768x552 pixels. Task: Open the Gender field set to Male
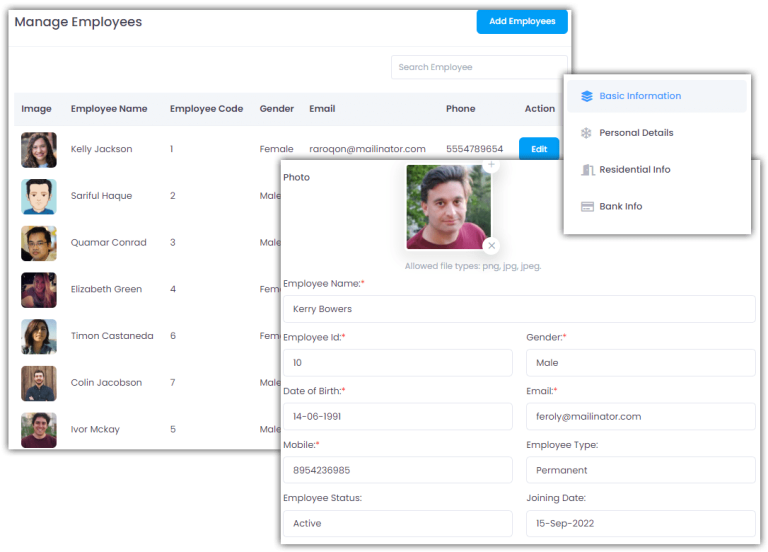point(640,363)
